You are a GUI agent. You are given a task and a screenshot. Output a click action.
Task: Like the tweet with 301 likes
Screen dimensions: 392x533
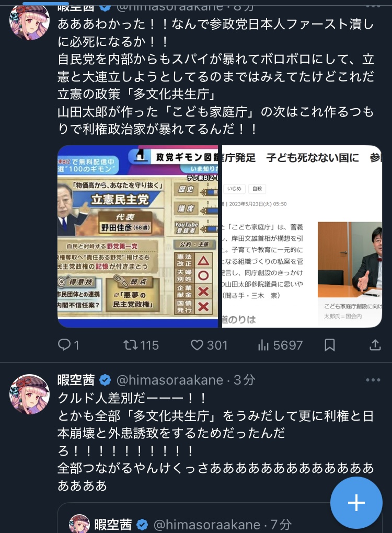pyautogui.click(x=197, y=345)
